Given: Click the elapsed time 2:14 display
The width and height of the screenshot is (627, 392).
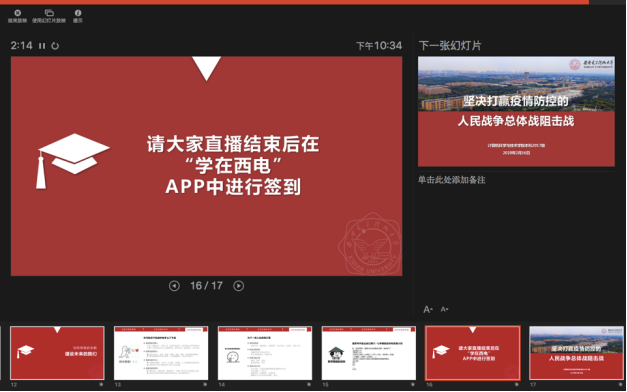Looking at the screenshot, I should click(22, 46).
